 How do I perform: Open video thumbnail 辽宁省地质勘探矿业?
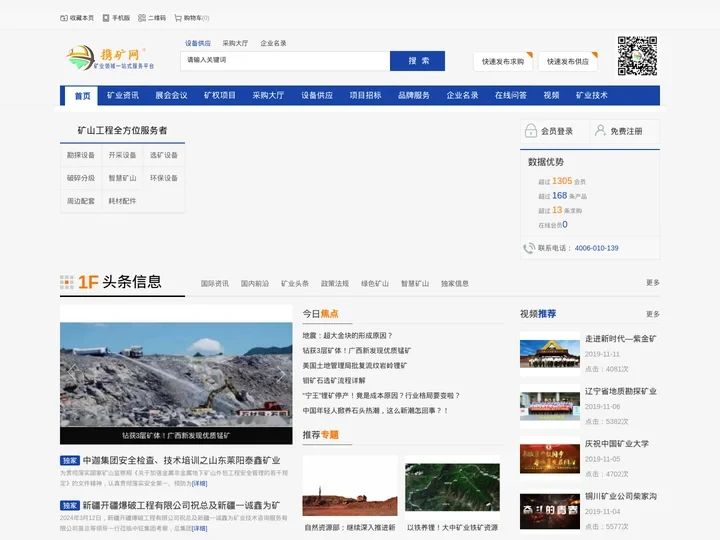tap(550, 406)
